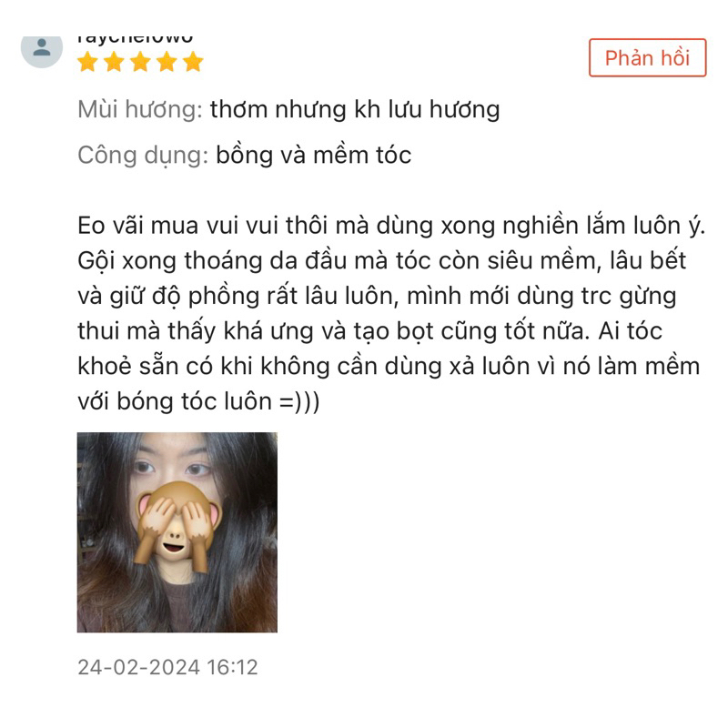Click the review line starting "Eo vãi mua"
Viewport: 728px width, 728px height.
(x=391, y=226)
